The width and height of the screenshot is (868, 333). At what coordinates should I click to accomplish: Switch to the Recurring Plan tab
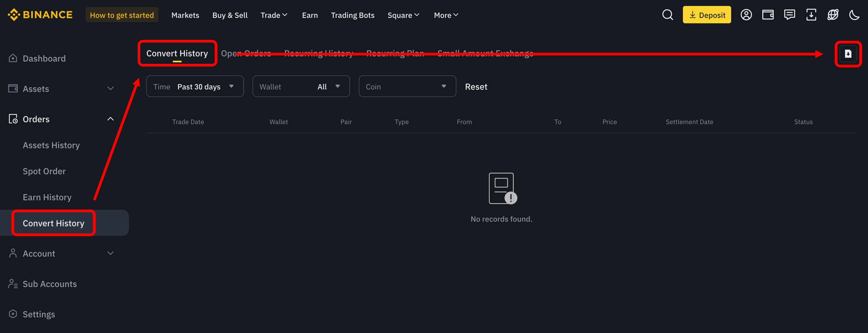tap(395, 53)
